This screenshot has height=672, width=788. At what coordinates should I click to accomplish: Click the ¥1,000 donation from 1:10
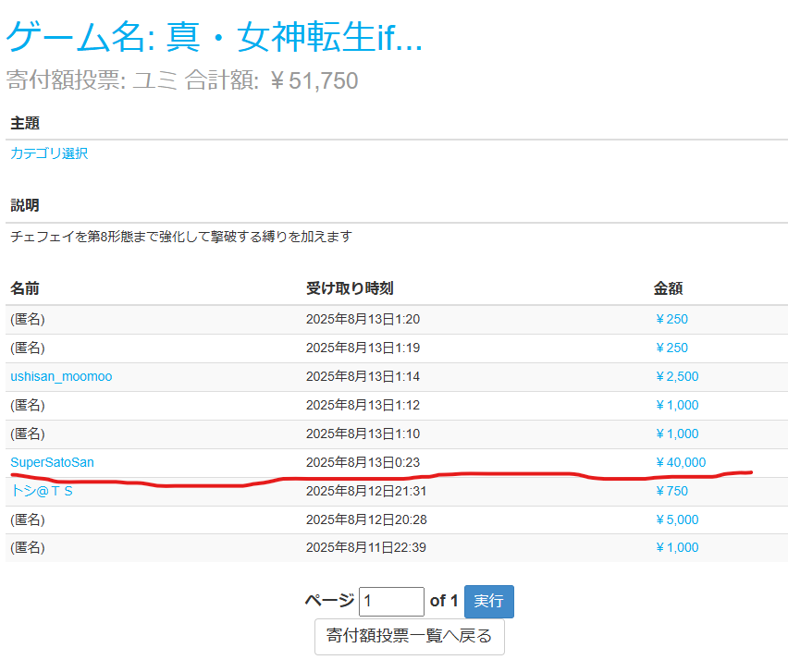click(676, 434)
